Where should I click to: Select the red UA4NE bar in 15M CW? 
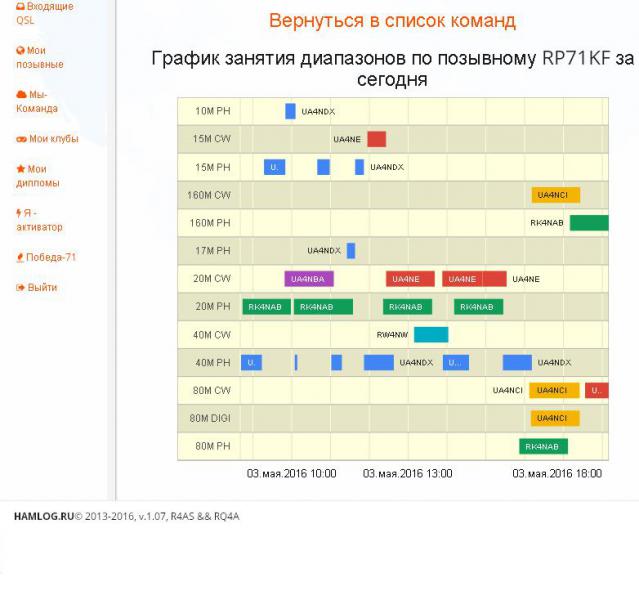pyautogui.click(x=376, y=139)
